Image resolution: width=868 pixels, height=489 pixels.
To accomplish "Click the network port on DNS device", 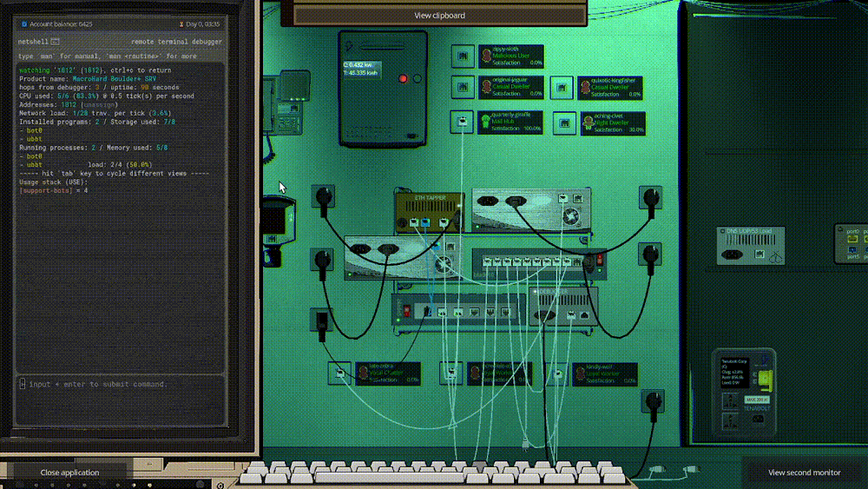I will point(759,254).
